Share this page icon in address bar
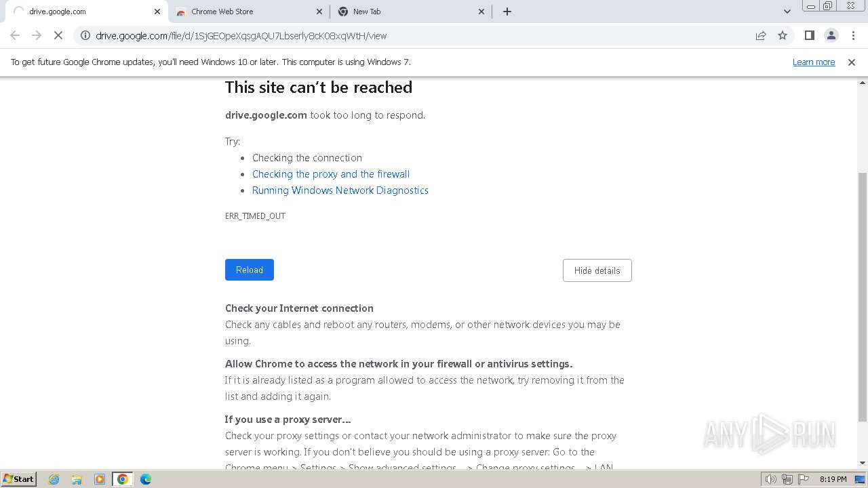Viewport: 868px width, 488px height. (761, 35)
